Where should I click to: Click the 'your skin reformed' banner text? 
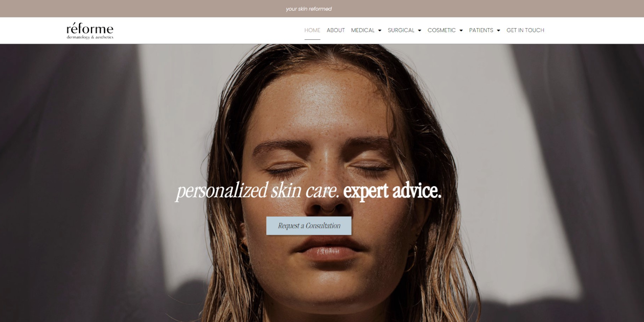point(309,9)
